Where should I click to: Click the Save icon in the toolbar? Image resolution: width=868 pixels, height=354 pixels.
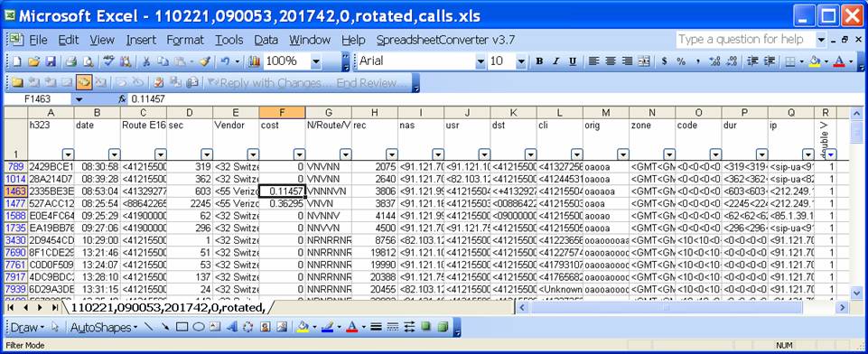51,61
